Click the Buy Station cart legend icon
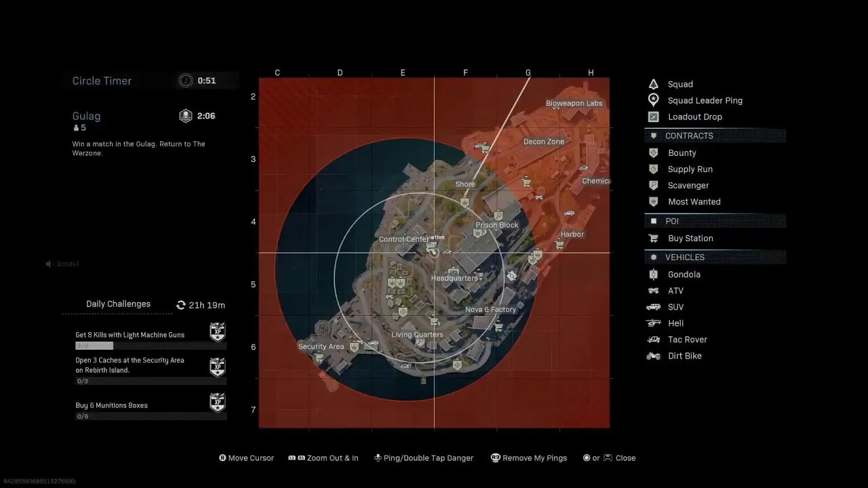868x488 pixels. (x=654, y=239)
